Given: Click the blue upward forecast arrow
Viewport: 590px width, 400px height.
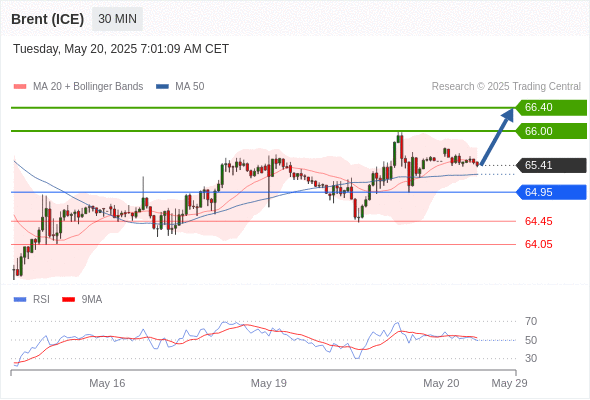Looking at the screenshot, I should 497,136.
